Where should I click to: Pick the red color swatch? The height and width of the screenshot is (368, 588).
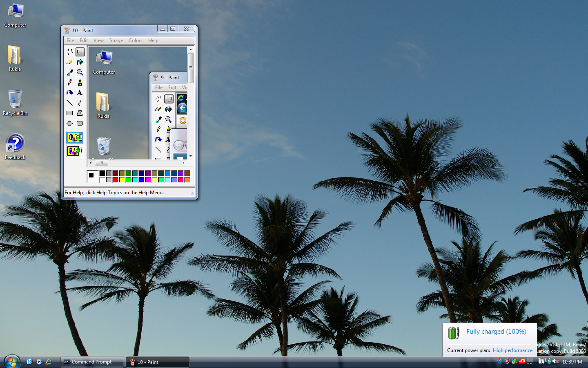(116, 180)
